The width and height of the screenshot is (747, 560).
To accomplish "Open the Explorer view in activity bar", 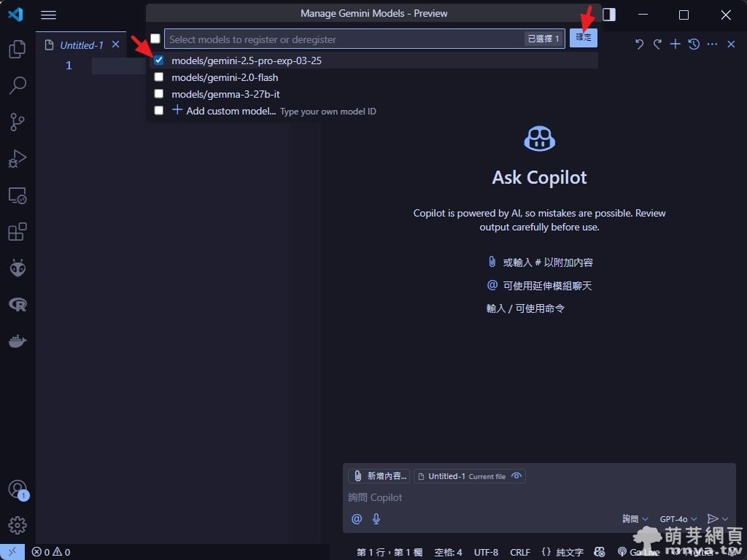I will pos(18,49).
